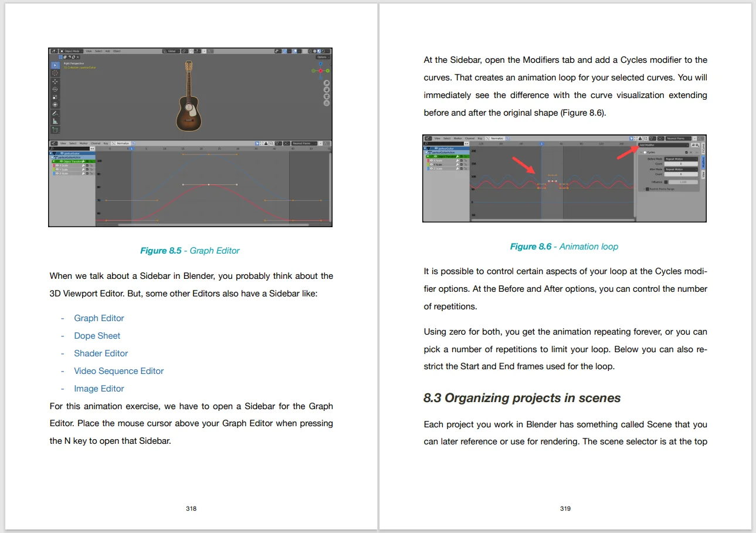The image size is (756, 533).
Task: Click the Influence slider in the Cycles modifier
Action: 683,182
